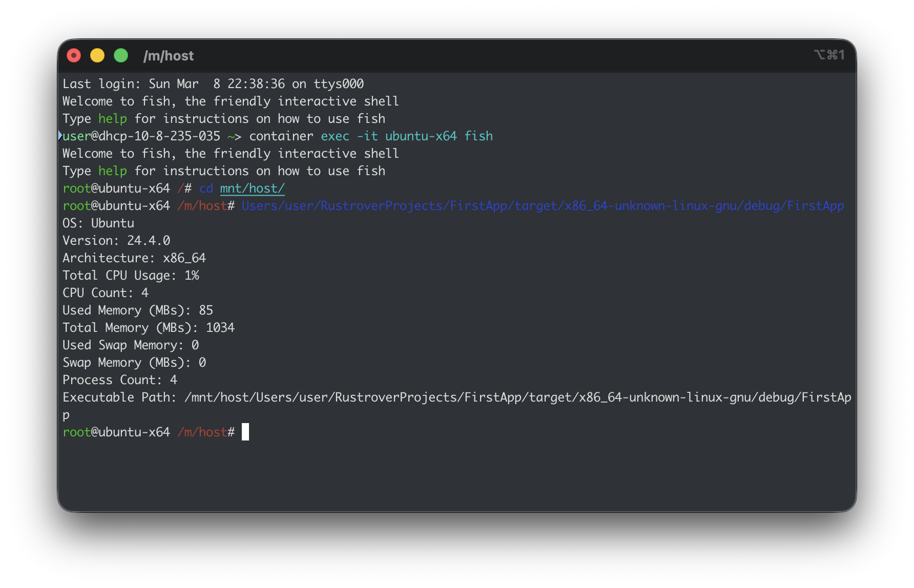914x588 pixels.
Task: Click the ⌥⌘1 tab shortcut indicator
Action: tap(830, 54)
